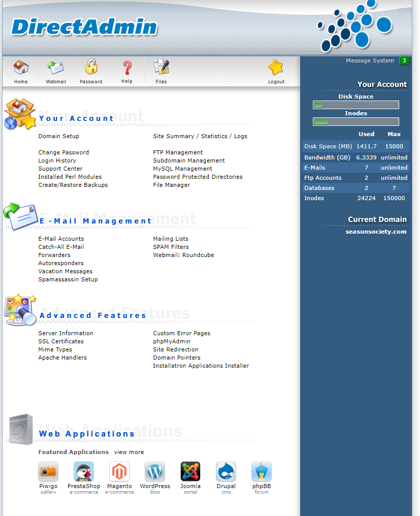Go to MySQL Management
Screen dimensions: 420x516
(182, 169)
